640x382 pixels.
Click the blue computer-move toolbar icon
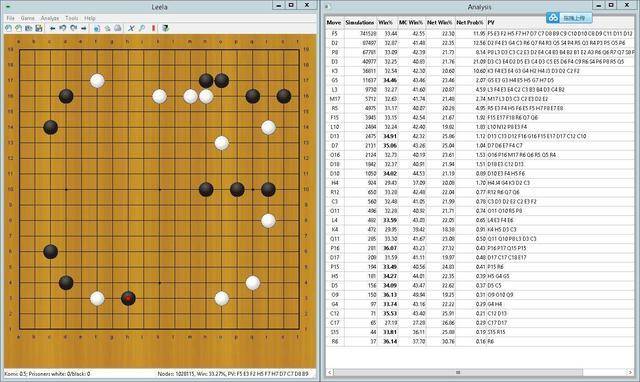coord(97,28)
